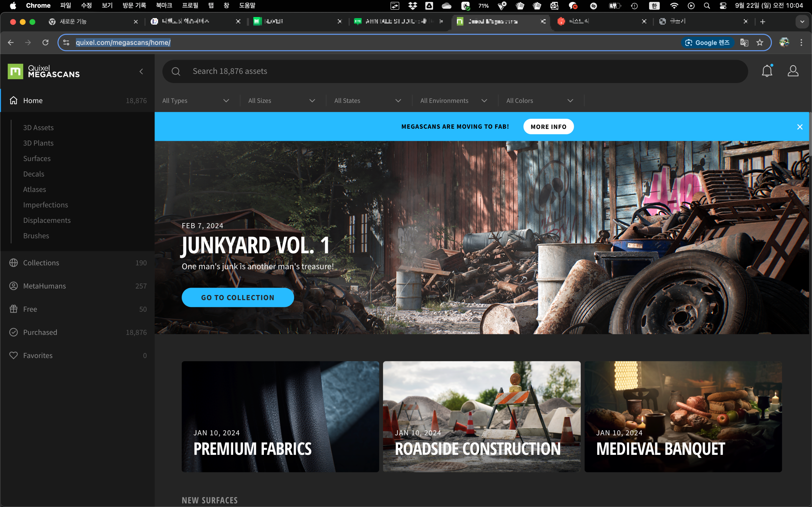812x507 pixels.
Task: Open the Free gift icon section
Action: [14, 309]
